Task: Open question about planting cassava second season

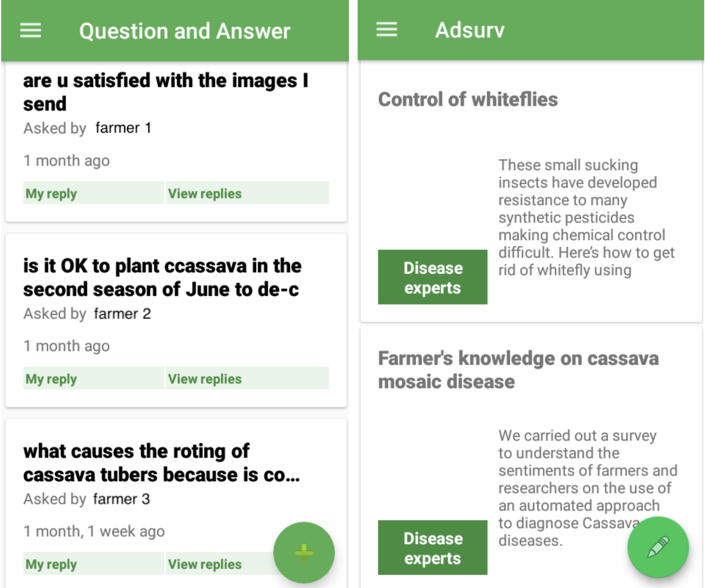Action: tap(162, 277)
